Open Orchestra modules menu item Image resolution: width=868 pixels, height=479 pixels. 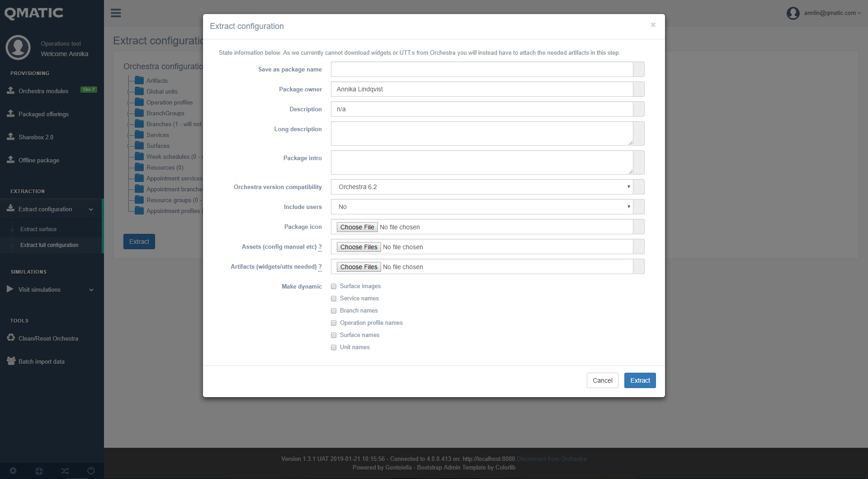click(43, 91)
